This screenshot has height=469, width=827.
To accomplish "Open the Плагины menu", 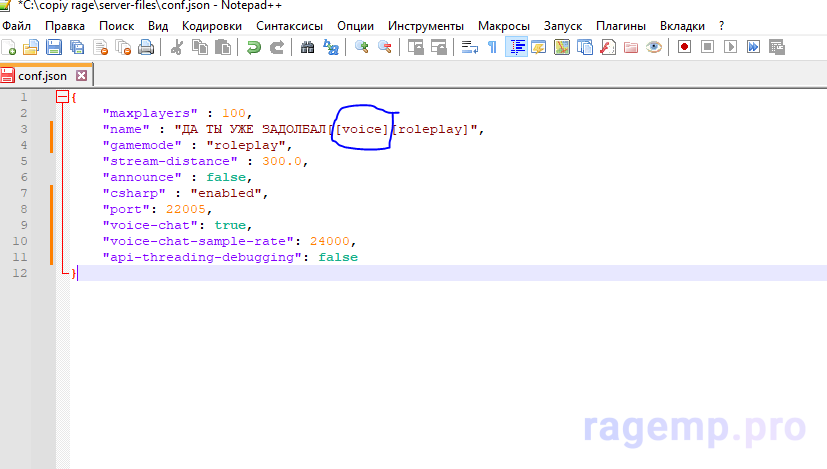I will click(x=620, y=25).
